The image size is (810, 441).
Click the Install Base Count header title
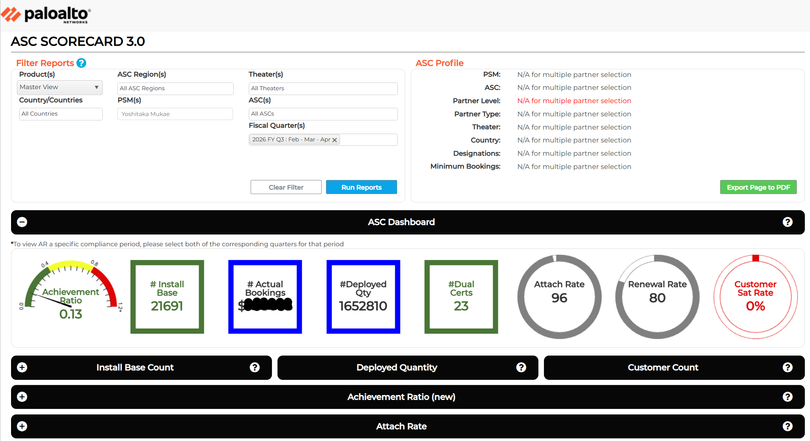pyautogui.click(x=135, y=368)
